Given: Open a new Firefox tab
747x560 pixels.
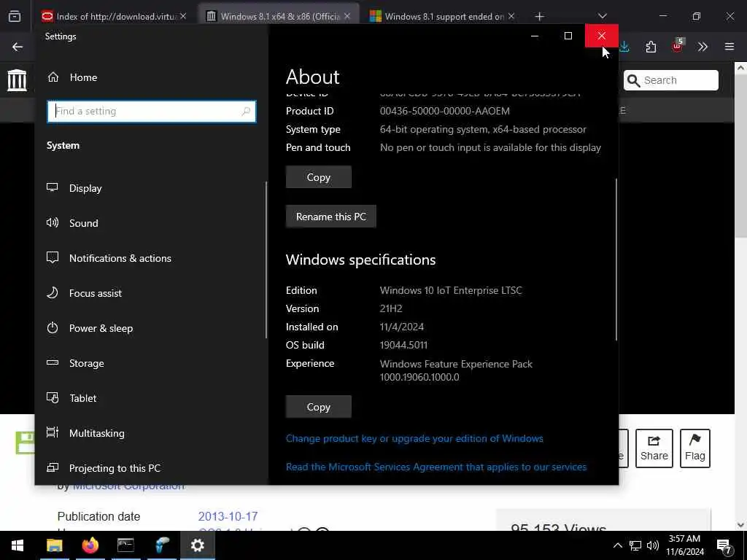Looking at the screenshot, I should pos(539,17).
